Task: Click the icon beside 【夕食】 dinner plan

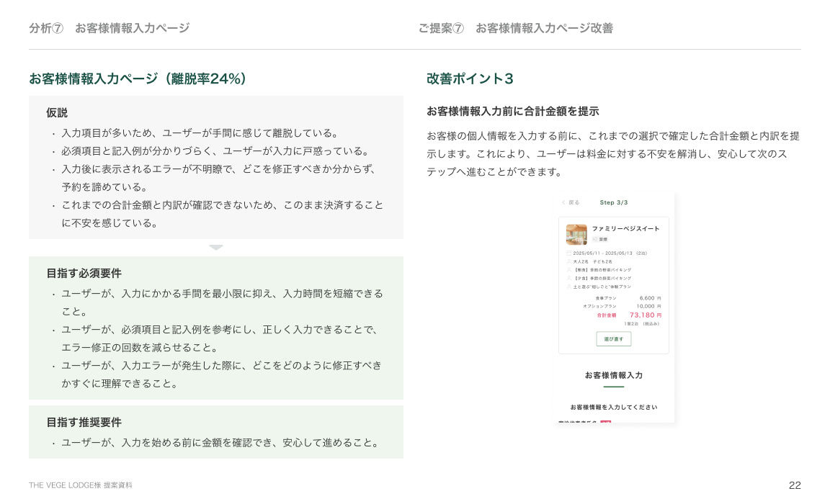Action: pos(568,278)
